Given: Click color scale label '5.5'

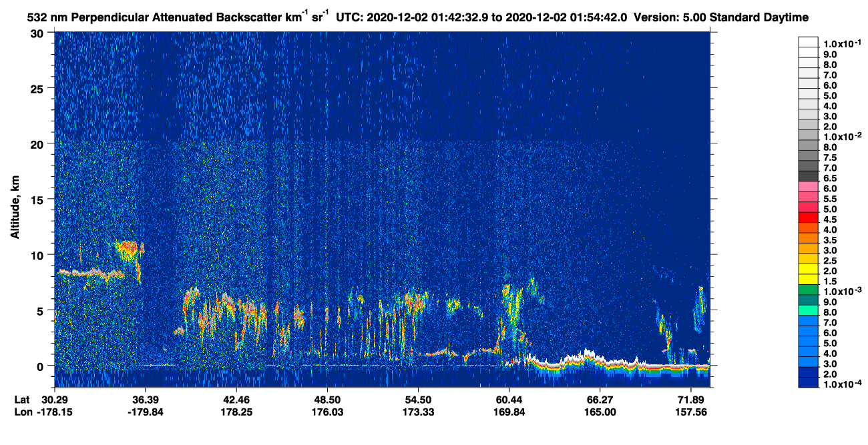Looking at the screenshot, I should [x=831, y=199].
